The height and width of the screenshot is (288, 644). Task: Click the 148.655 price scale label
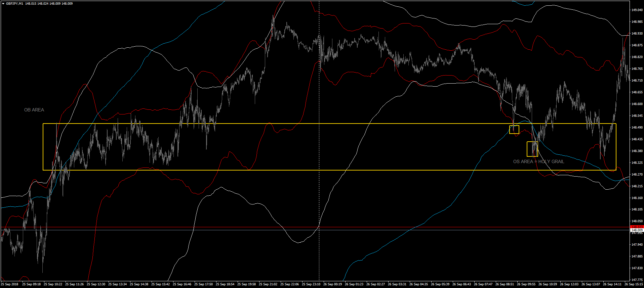637,92
